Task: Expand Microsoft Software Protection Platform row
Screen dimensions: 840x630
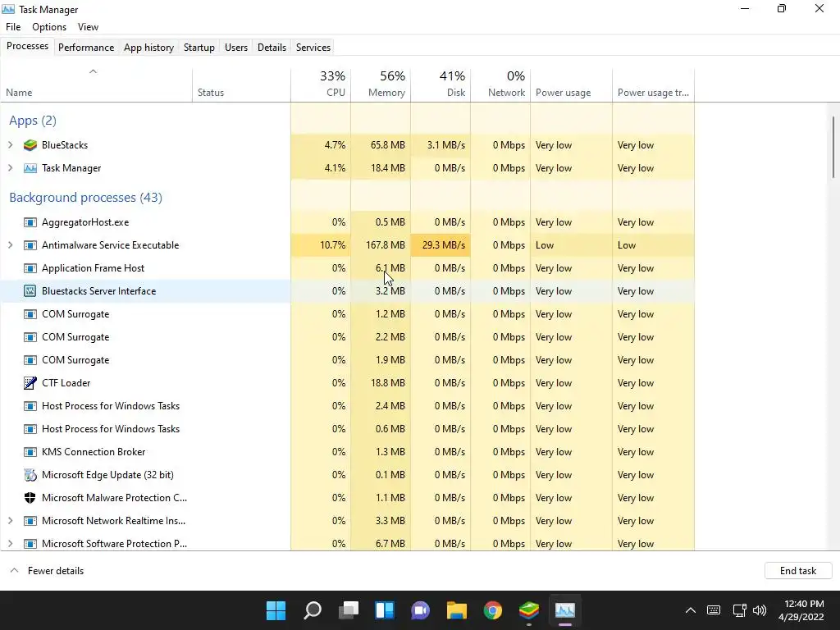Action: click(10, 544)
